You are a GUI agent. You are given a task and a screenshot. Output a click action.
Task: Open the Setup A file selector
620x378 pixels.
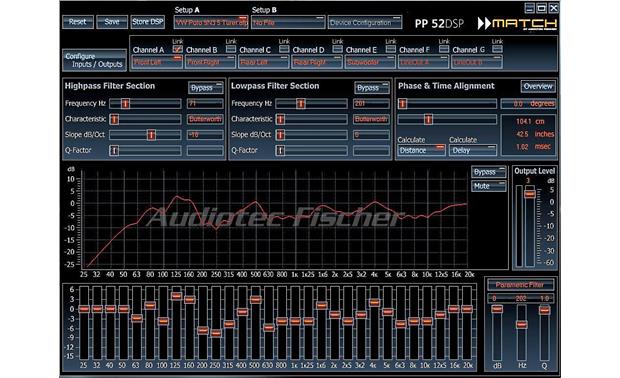pos(211,23)
